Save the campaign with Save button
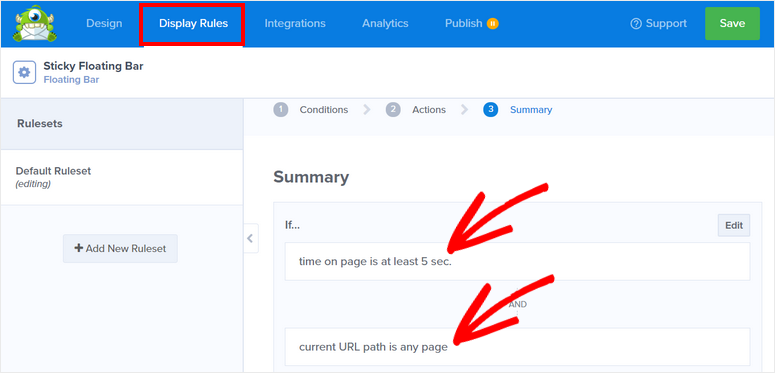Screen dimensions: 775x373 (732, 24)
